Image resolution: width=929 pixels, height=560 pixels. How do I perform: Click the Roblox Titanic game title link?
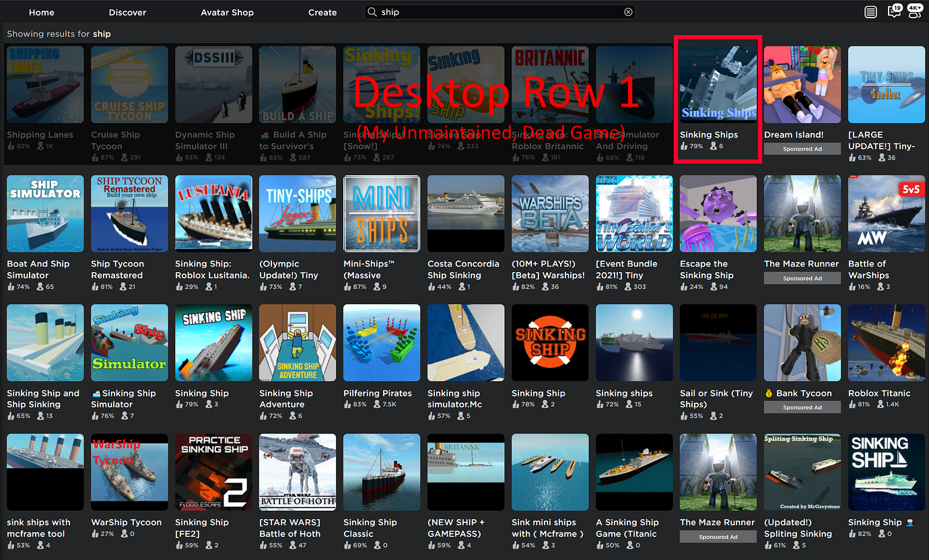coord(879,393)
